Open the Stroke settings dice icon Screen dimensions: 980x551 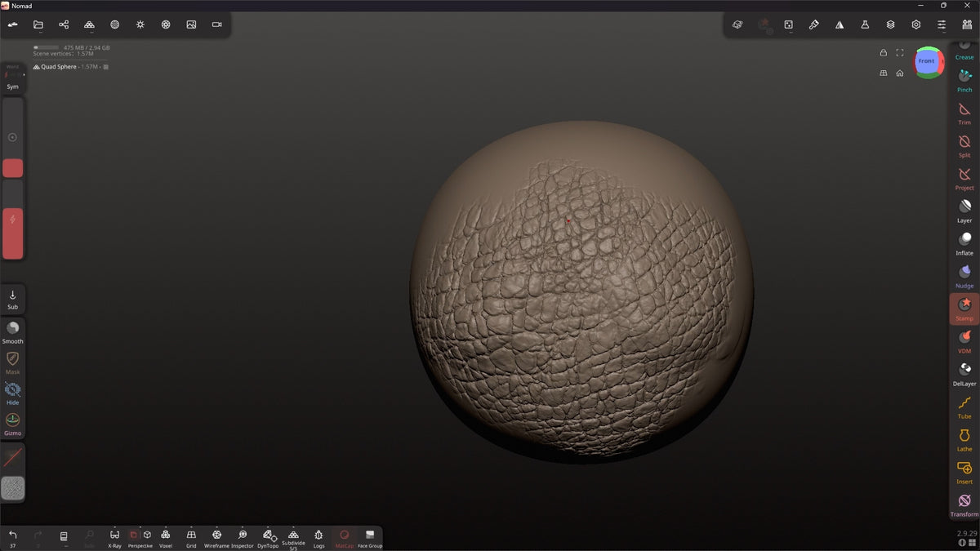coord(788,24)
